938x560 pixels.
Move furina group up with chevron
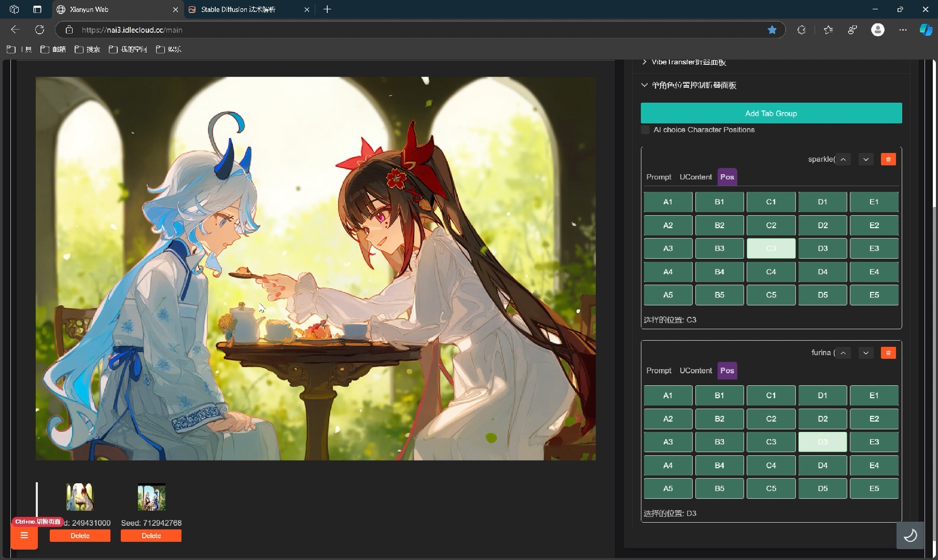point(843,353)
